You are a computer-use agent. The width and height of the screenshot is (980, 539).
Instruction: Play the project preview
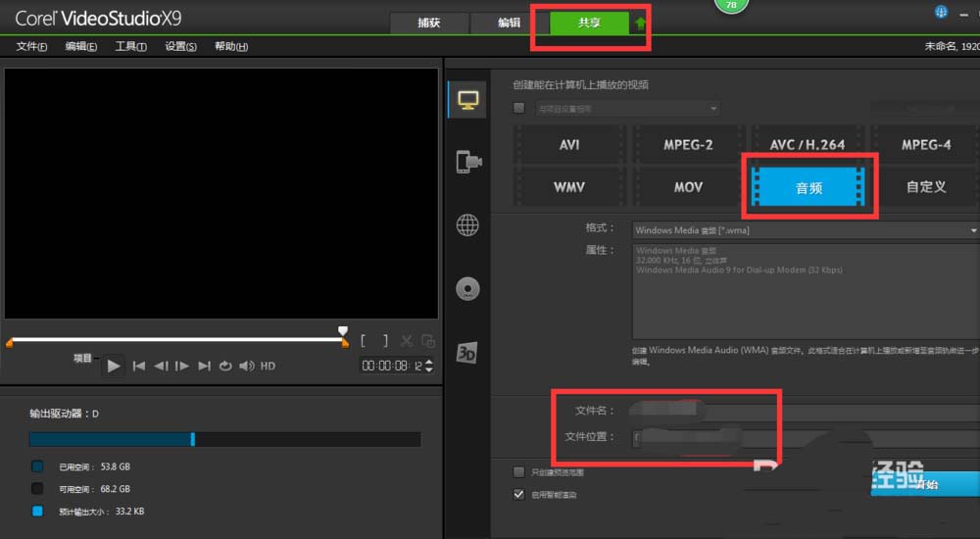pos(113,366)
